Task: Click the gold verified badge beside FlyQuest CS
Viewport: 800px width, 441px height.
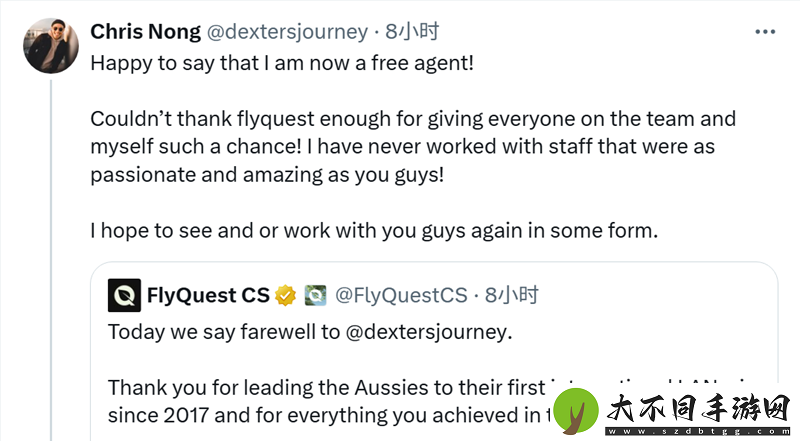Action: pyautogui.click(x=286, y=296)
